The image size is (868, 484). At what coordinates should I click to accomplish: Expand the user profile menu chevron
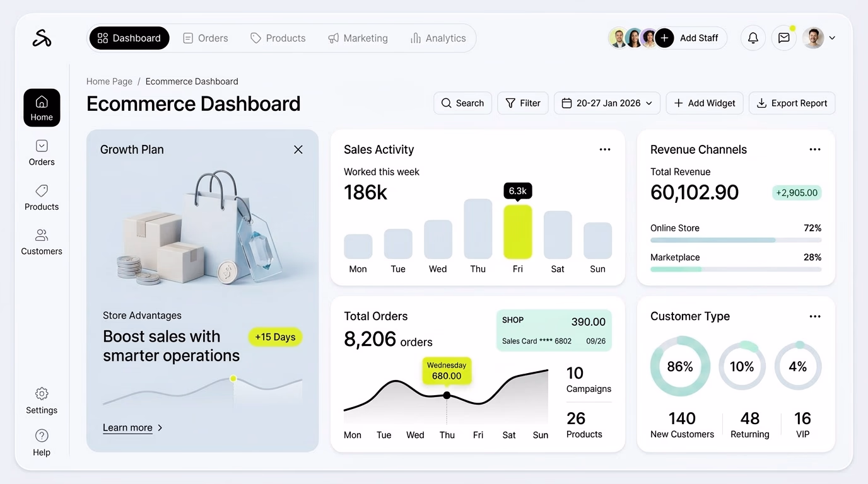(x=832, y=38)
